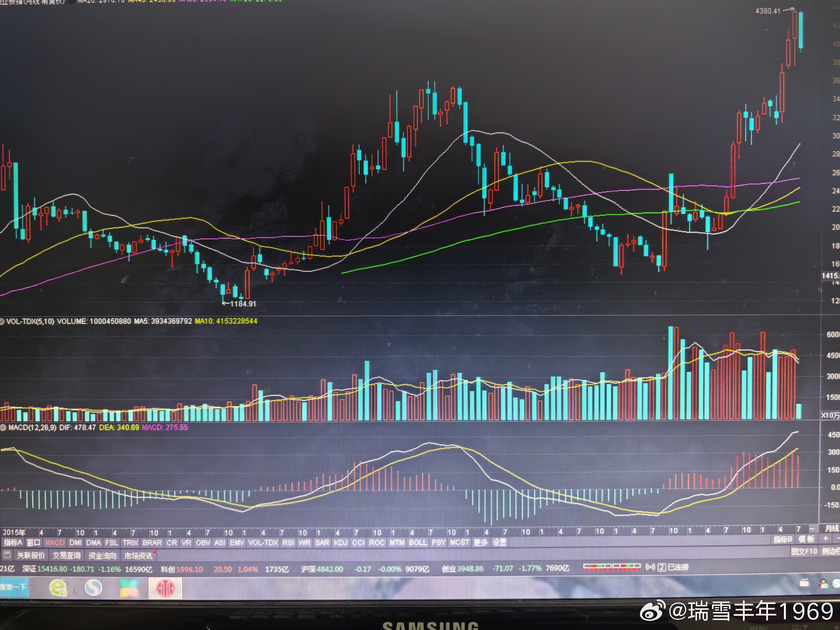Image resolution: width=840 pixels, height=630 pixels.
Task: Open the 交易查询 tab
Action: point(67,556)
